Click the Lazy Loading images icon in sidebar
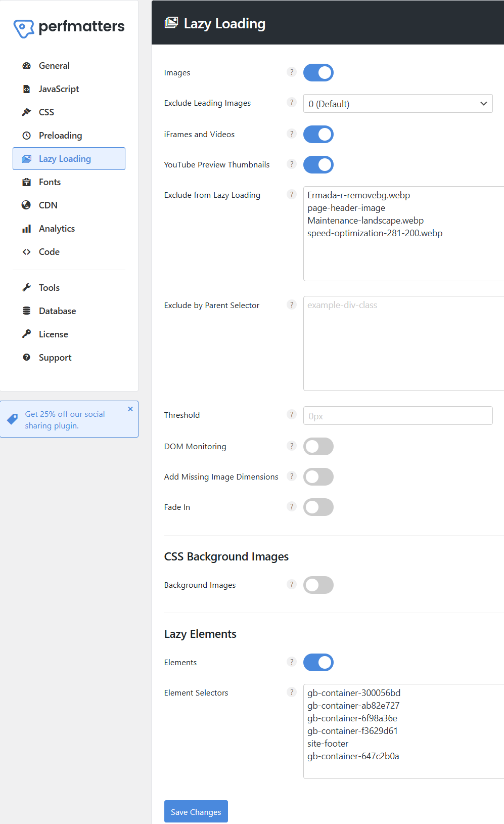The image size is (504, 824). click(27, 159)
